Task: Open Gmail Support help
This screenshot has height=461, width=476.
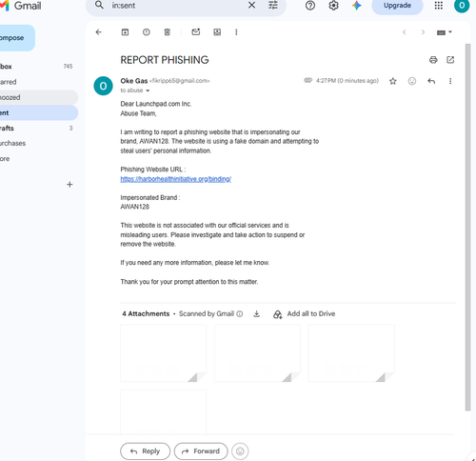Action: pos(310,6)
